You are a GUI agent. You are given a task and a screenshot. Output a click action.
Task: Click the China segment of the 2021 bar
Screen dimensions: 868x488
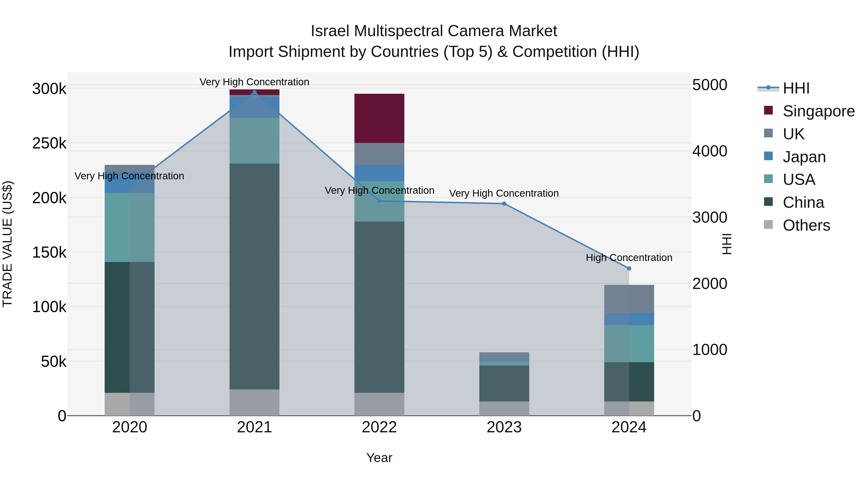click(254, 276)
